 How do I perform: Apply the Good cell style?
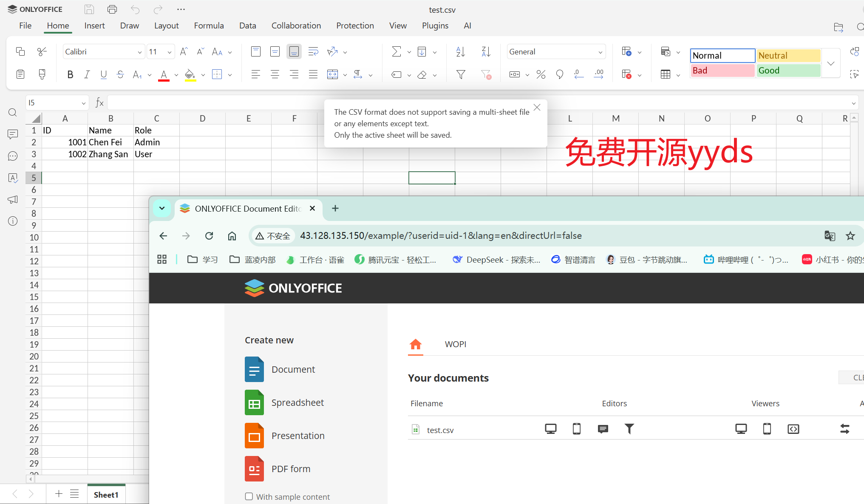pyautogui.click(x=788, y=71)
